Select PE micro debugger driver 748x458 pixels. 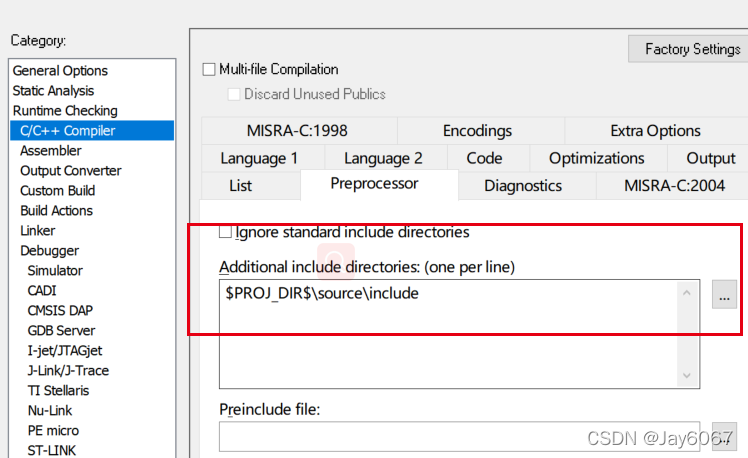53,431
